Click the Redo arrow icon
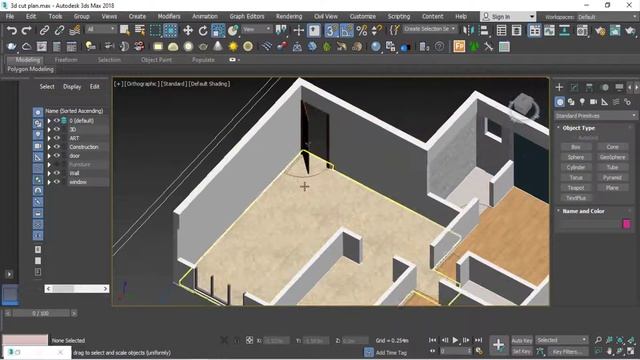This screenshot has width=640, height=360. [x=27, y=30]
